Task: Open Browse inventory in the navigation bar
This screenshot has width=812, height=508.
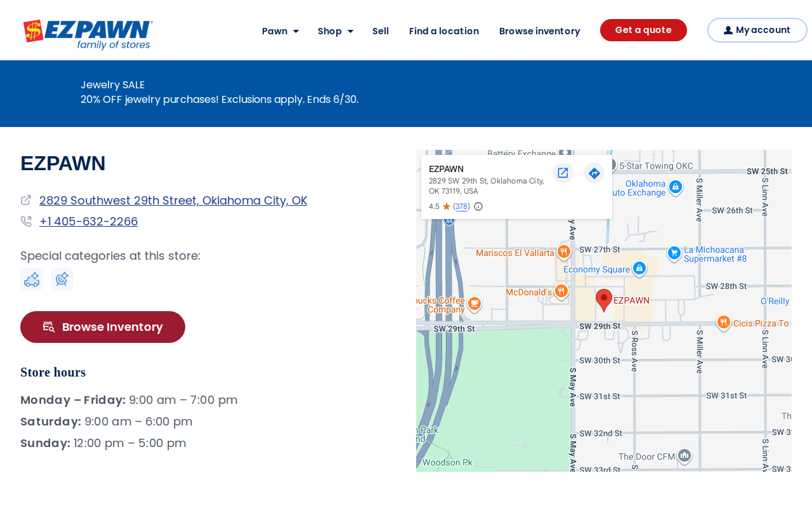Action: point(539,31)
